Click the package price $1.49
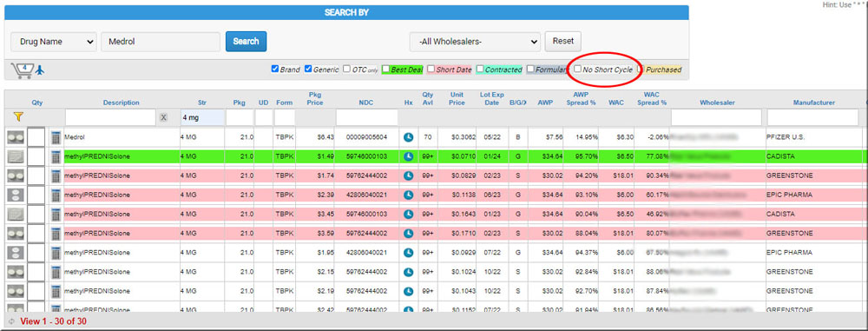The height and width of the screenshot is (331, 868). click(325, 156)
